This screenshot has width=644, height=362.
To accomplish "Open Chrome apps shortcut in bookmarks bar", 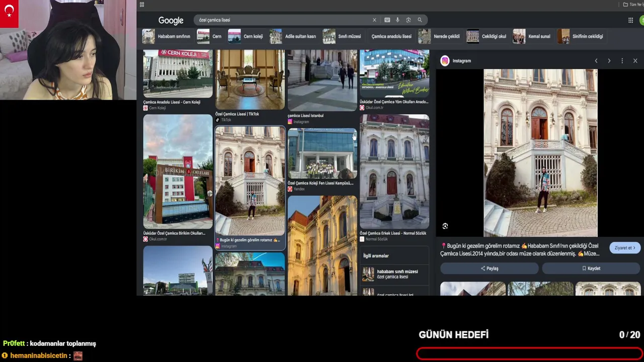I will [x=142, y=5].
